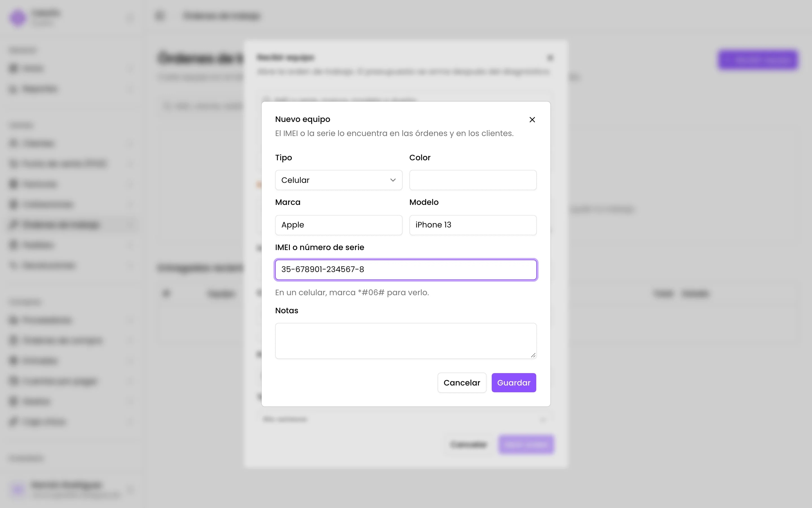Open the Tipo dropdown showing Celular
Image resolution: width=812 pixels, height=508 pixels.
pos(339,180)
